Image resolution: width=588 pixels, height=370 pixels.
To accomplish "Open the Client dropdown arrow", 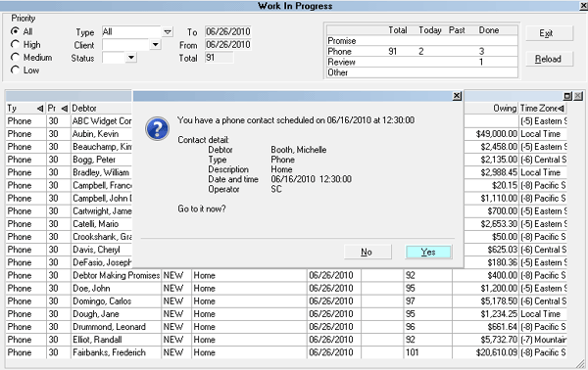I will pyautogui.click(x=156, y=45).
